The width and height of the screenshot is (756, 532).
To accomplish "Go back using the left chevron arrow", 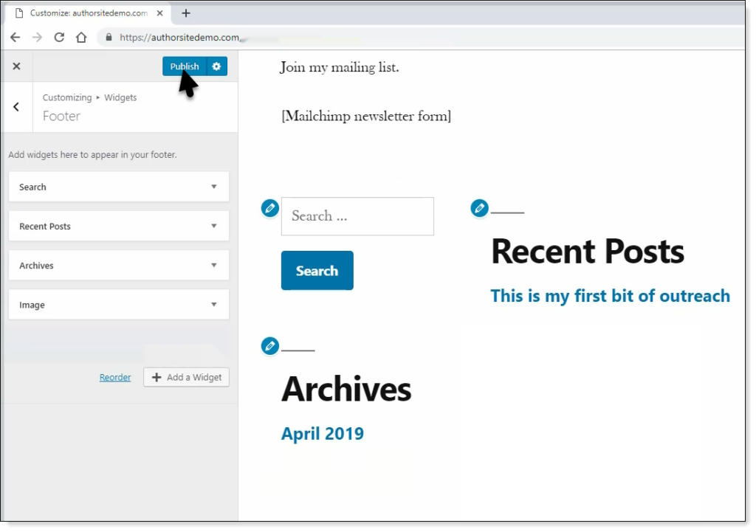I will [16, 107].
